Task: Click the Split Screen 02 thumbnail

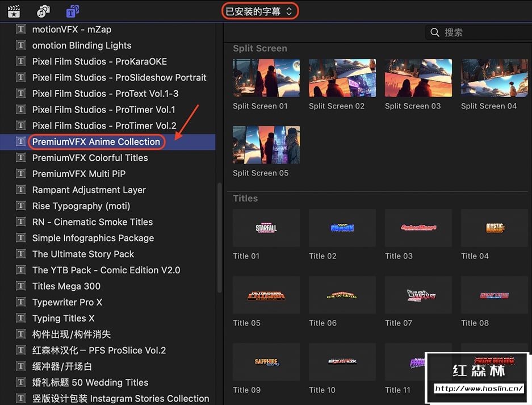Action: (x=342, y=78)
